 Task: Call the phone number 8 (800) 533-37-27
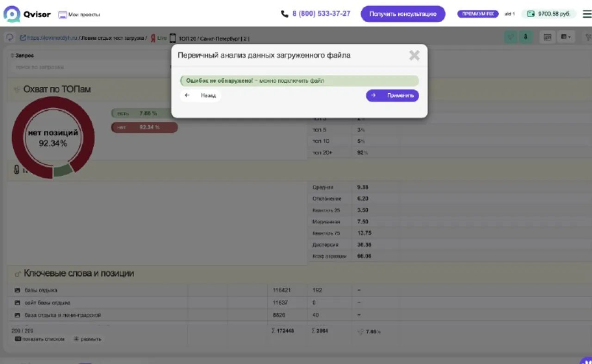tap(316, 14)
